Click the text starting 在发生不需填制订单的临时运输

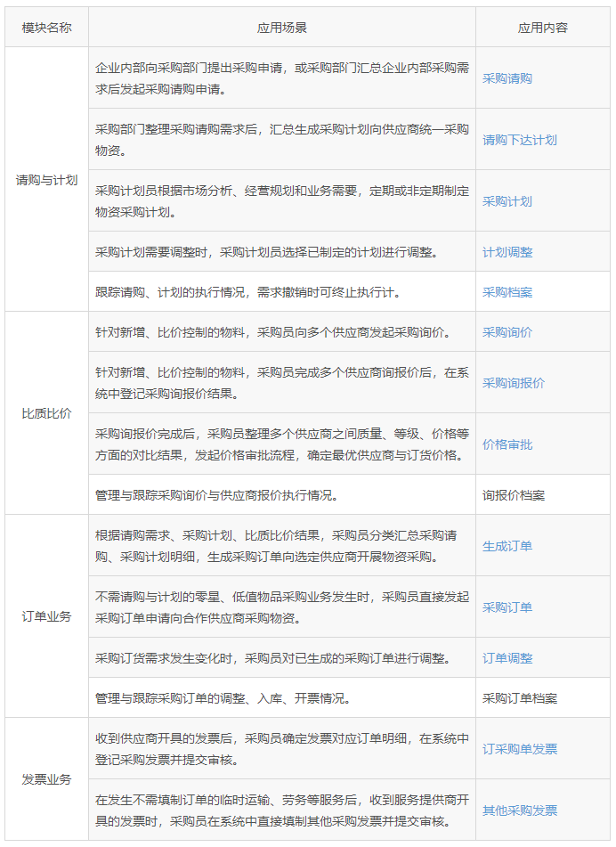pyautogui.click(x=282, y=810)
